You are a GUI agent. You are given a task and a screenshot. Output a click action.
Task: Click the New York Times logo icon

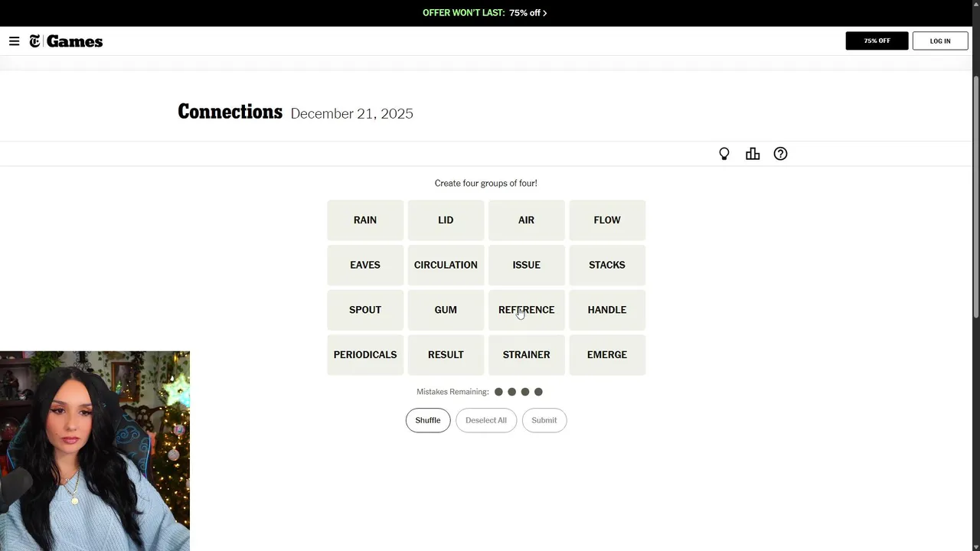(x=35, y=41)
